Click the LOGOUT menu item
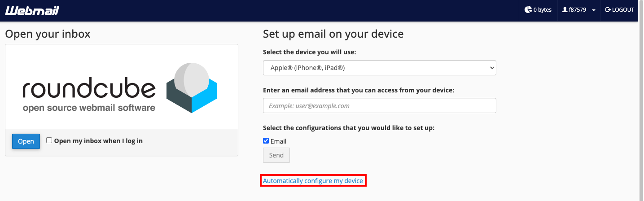Screen dimensions: 644x201 click(x=620, y=10)
